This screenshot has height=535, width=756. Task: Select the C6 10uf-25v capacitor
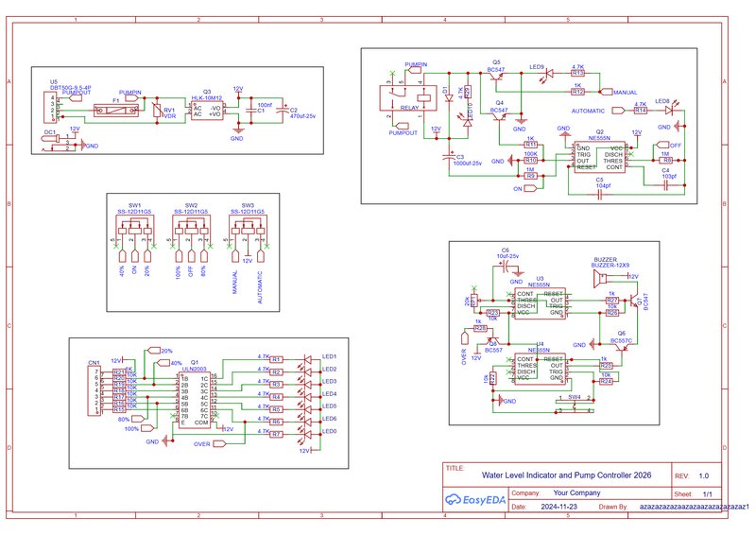click(506, 266)
